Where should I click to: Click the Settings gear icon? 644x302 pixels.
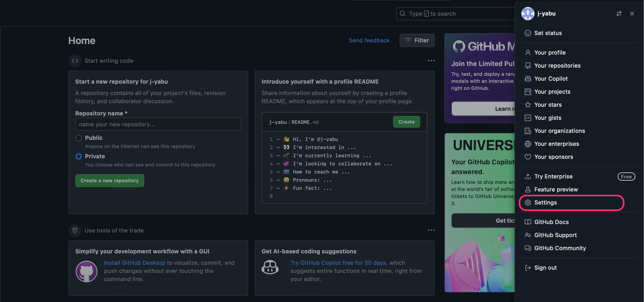[x=528, y=203]
